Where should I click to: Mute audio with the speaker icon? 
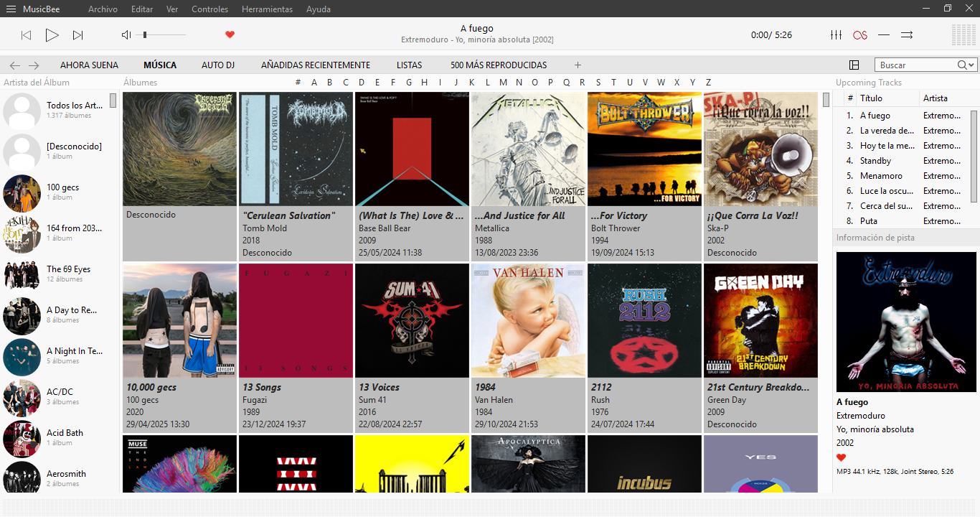click(x=126, y=34)
